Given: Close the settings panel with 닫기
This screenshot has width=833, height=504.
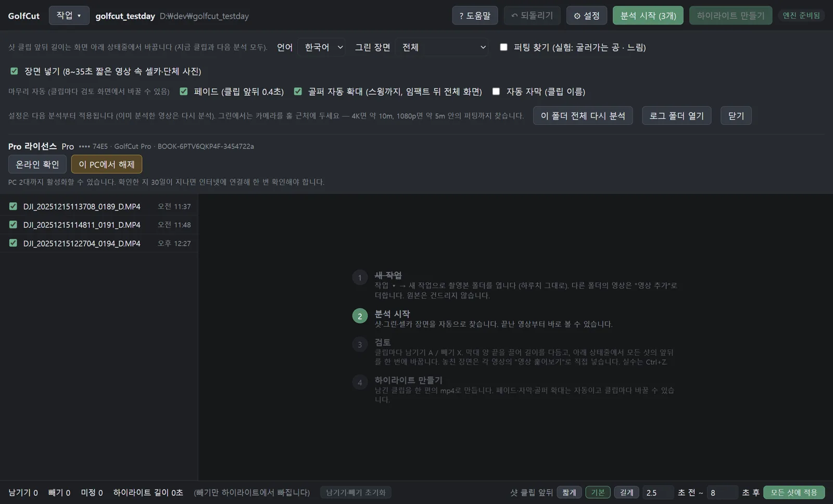Looking at the screenshot, I should (x=736, y=115).
